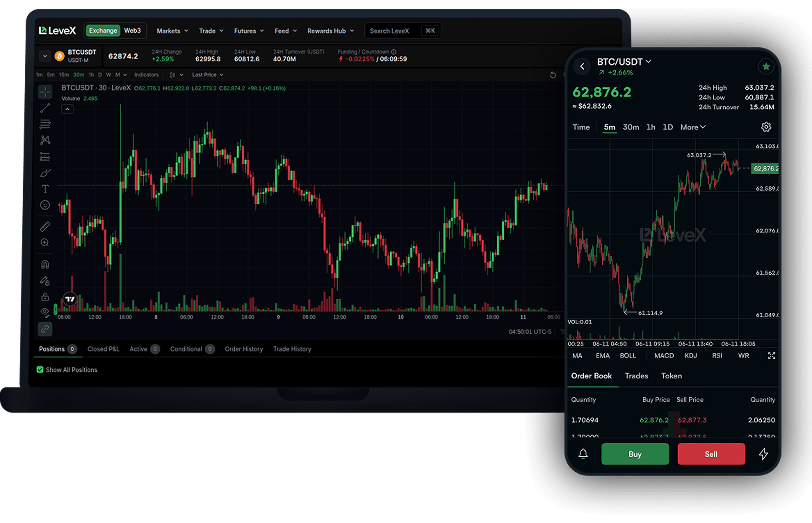Tap the price alert bell icon
Image resolution: width=812 pixels, height=523 pixels.
coord(583,454)
